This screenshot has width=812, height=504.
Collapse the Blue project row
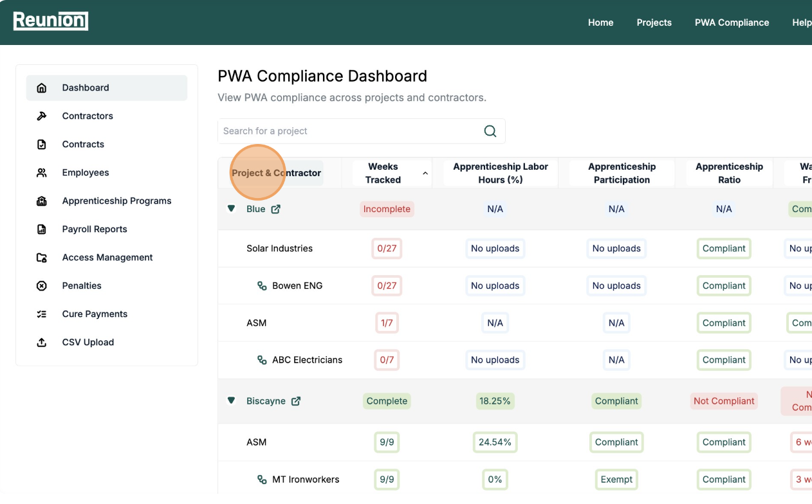click(x=231, y=209)
